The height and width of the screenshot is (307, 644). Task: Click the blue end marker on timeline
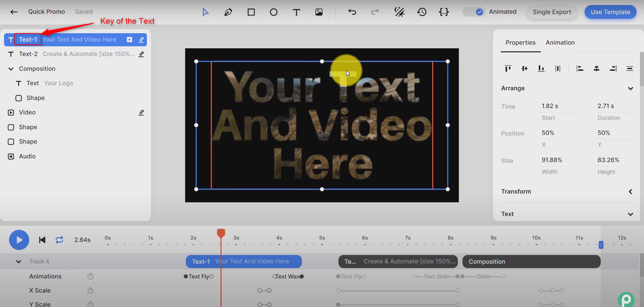pyautogui.click(x=601, y=245)
